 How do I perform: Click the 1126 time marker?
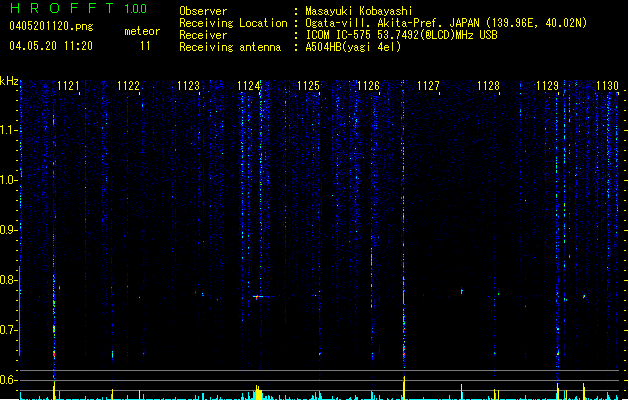click(368, 86)
